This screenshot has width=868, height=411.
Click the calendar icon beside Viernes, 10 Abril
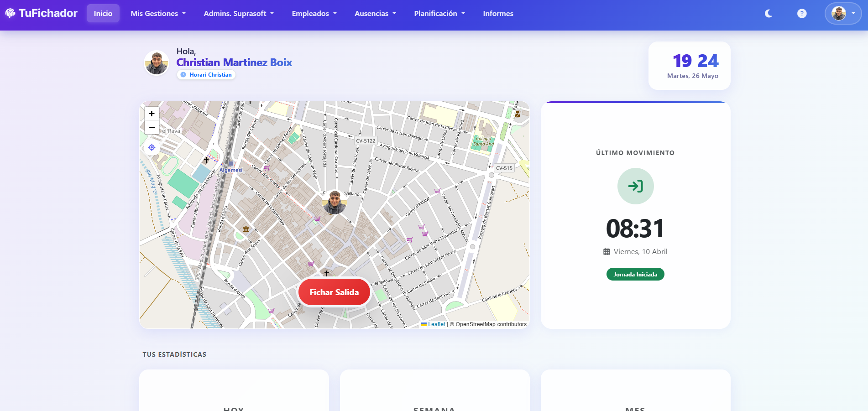[x=607, y=252]
